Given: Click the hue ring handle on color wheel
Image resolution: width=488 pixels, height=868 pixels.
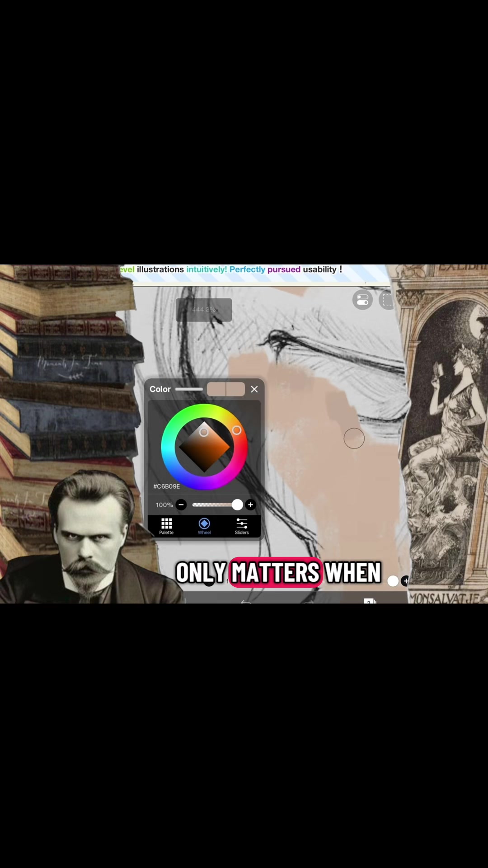Looking at the screenshot, I should pyautogui.click(x=236, y=430).
